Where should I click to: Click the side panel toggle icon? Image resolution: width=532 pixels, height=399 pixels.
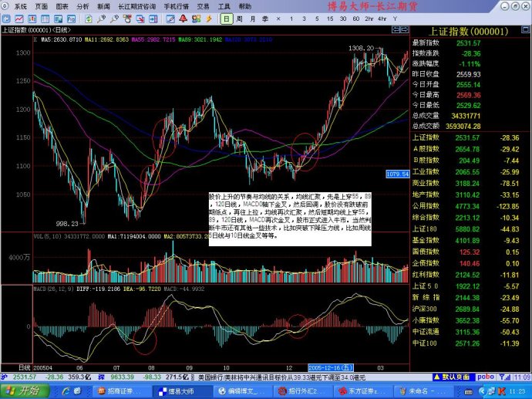[x=153, y=19]
